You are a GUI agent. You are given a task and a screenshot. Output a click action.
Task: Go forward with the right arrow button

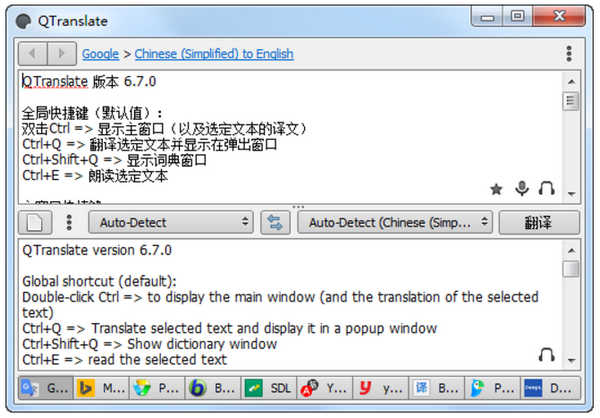tap(62, 54)
